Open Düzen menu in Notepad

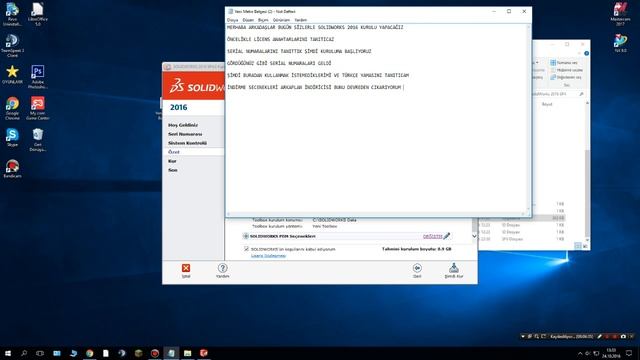[x=248, y=20]
